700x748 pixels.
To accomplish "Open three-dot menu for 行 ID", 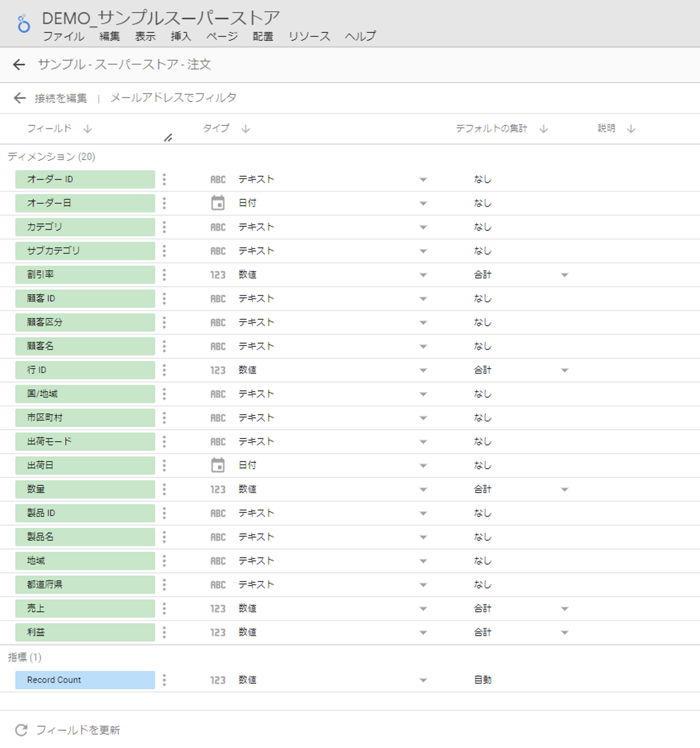I will click(164, 370).
